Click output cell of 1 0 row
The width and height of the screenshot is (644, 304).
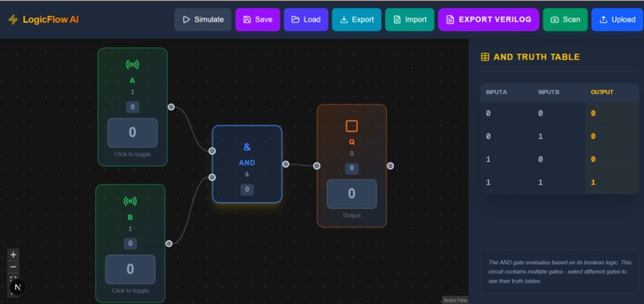(x=612, y=159)
